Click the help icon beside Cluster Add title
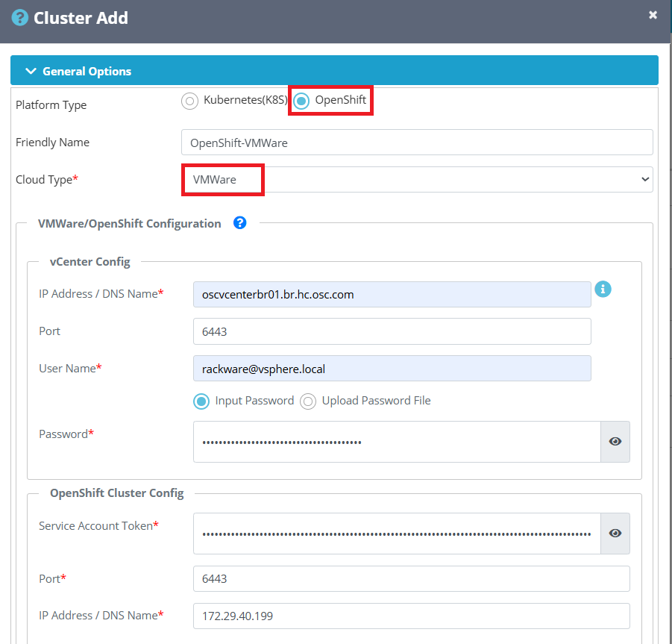The width and height of the screenshot is (672, 644). 19,18
